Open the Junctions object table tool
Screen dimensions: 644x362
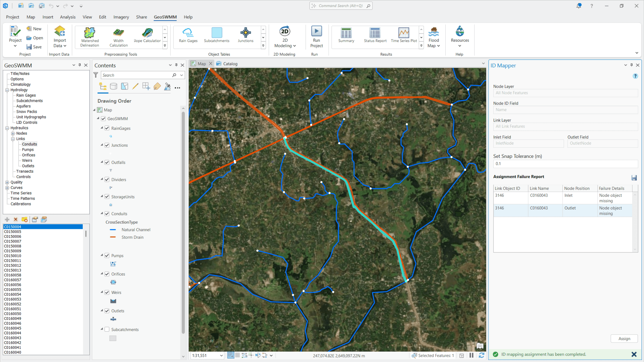[x=245, y=35]
